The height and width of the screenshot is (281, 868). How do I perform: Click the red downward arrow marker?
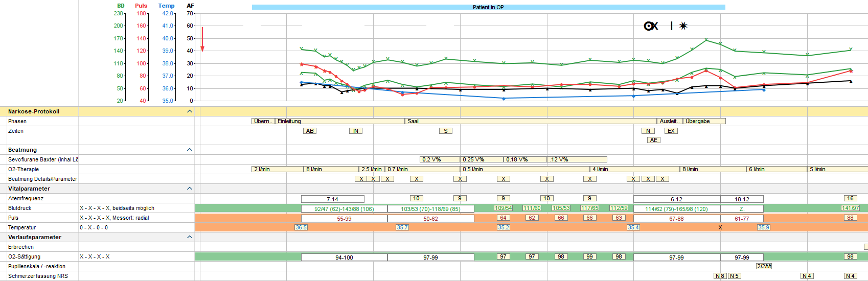pyautogui.click(x=202, y=39)
